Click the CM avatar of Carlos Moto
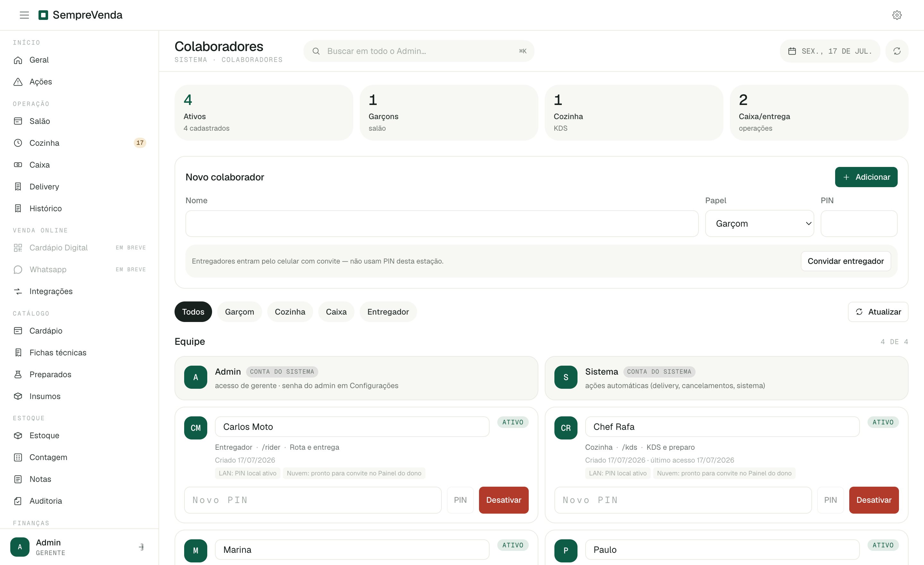This screenshot has width=924, height=565. click(196, 428)
